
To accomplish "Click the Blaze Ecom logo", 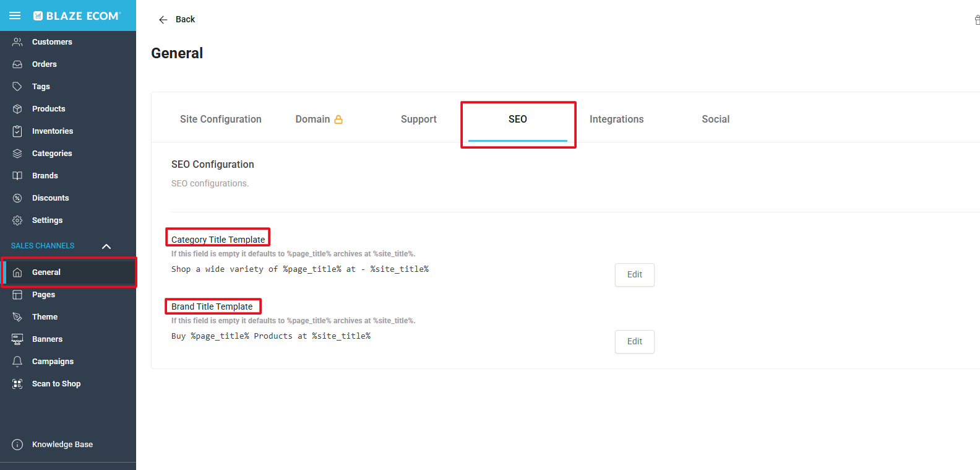I will pos(77,15).
